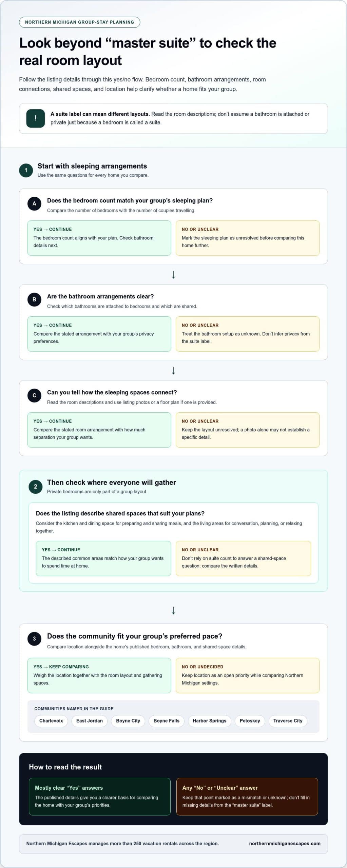347x868 pixels.
Task: Pick the Traverse City chip
Action: [288, 721]
